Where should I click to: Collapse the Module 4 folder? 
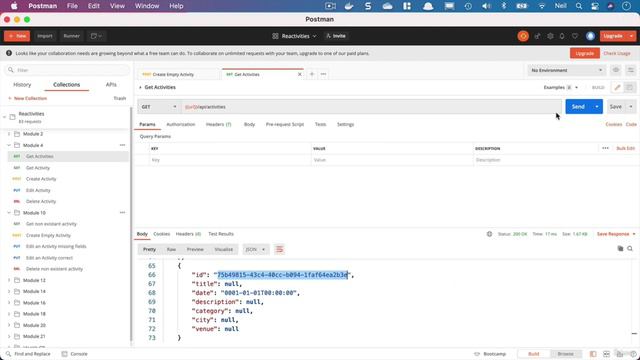click(x=9, y=145)
